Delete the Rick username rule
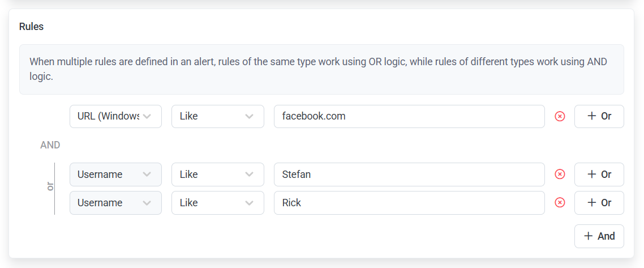Image resolution: width=644 pixels, height=268 pixels. (560, 203)
